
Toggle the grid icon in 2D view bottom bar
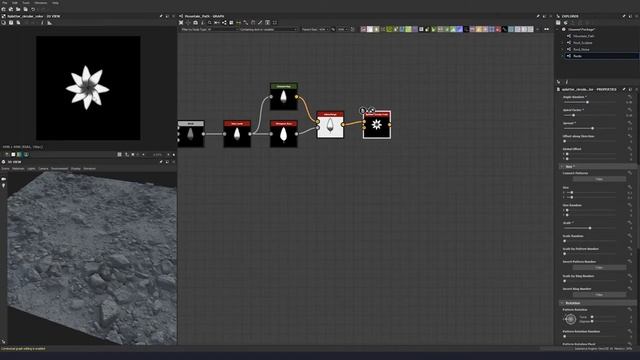[x=119, y=155]
